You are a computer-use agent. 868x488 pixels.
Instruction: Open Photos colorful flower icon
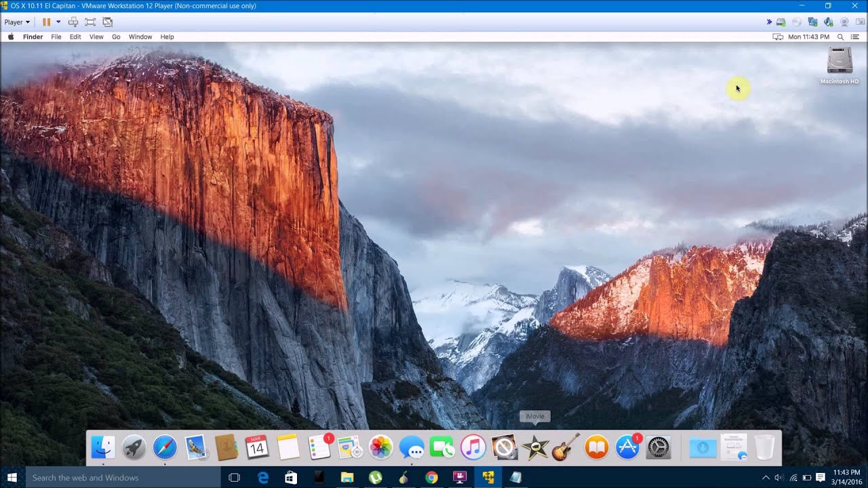click(x=381, y=447)
